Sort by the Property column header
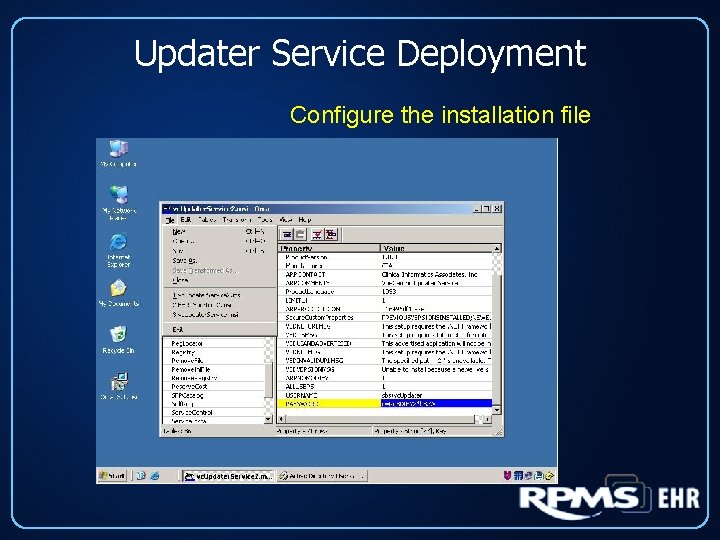720x540 pixels. click(x=329, y=248)
